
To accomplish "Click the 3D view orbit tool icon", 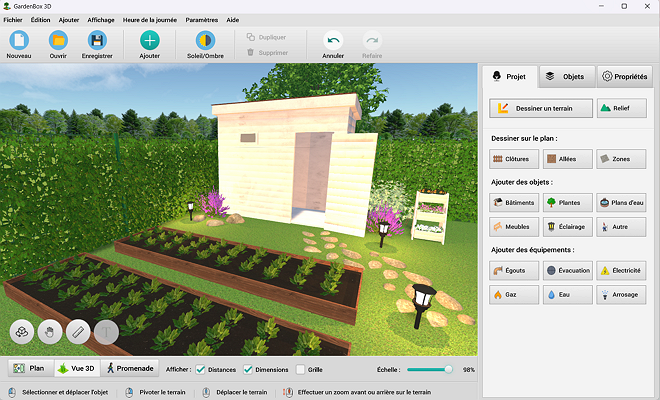I will click(22, 332).
